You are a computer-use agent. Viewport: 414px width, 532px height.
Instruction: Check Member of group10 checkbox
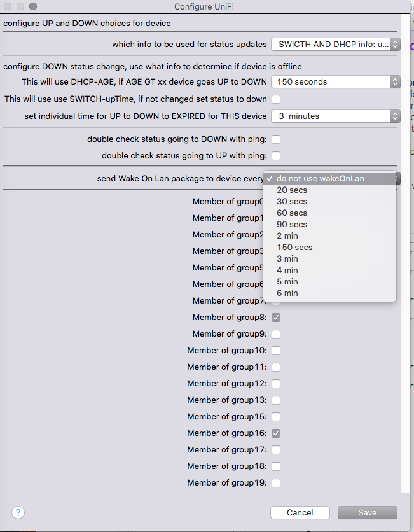pos(276,351)
